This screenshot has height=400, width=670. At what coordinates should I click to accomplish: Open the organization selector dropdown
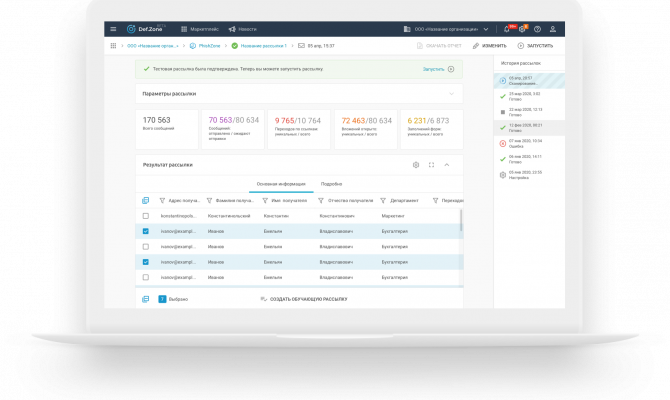(446, 29)
